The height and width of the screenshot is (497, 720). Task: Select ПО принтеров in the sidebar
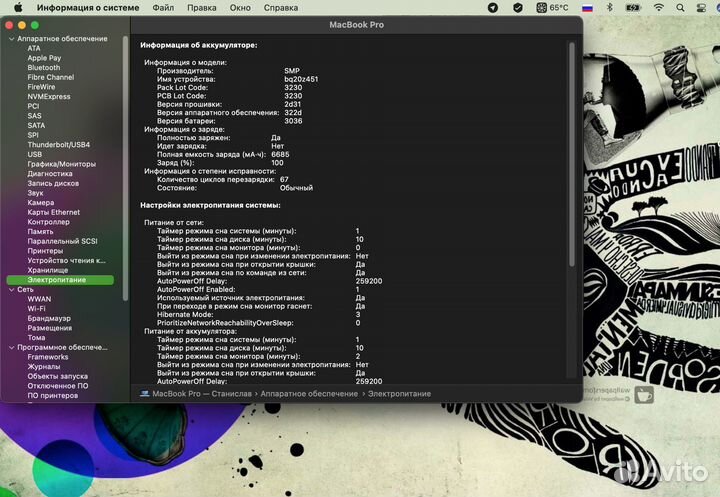[x=52, y=395]
